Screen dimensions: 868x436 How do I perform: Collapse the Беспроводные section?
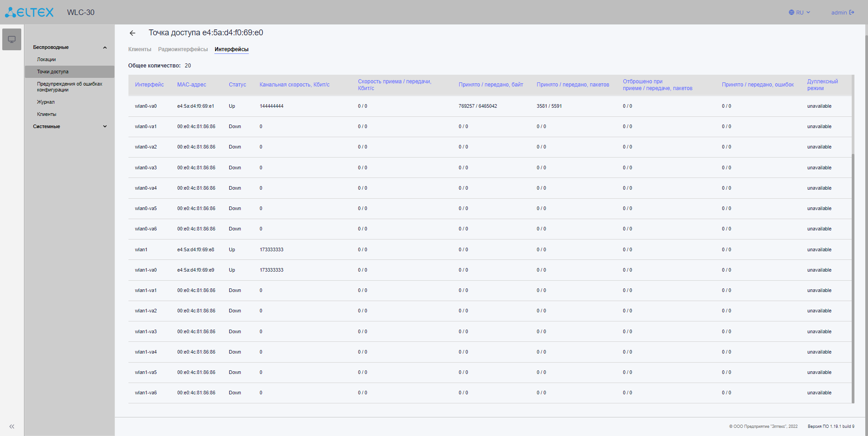(105, 48)
